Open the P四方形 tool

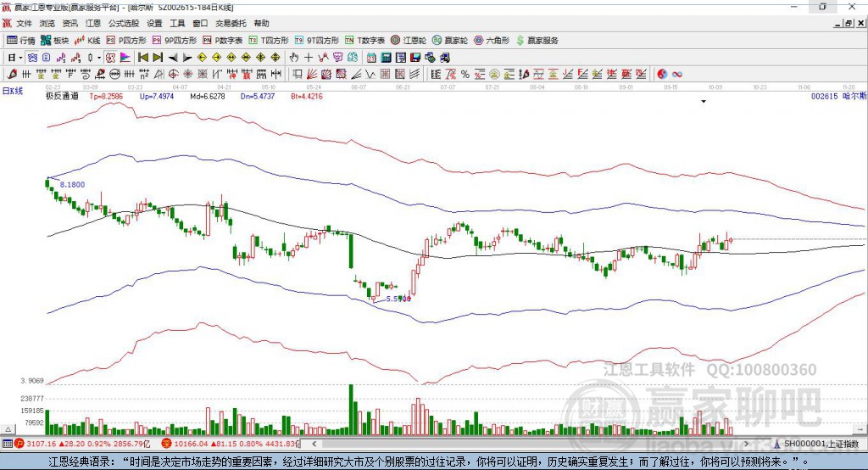[x=126, y=41]
